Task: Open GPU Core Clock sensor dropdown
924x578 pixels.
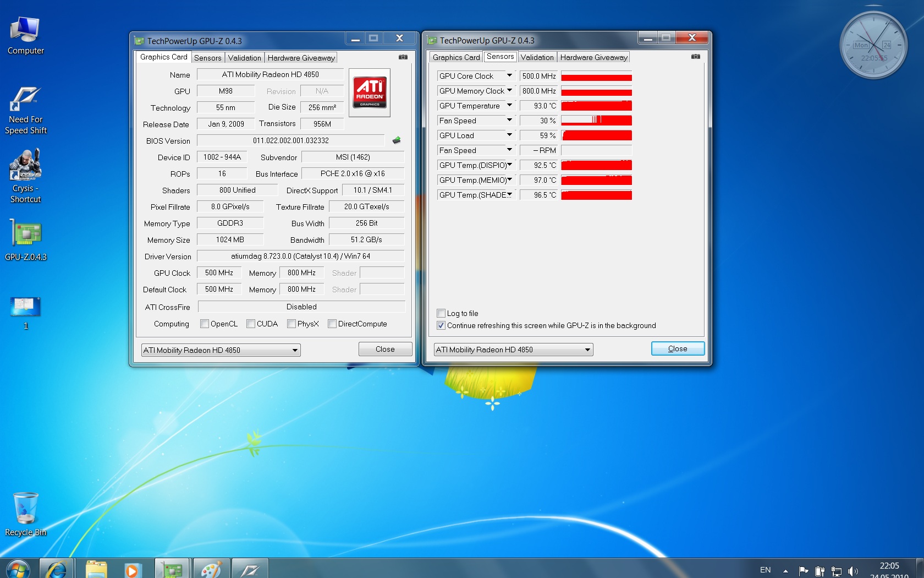Action: (x=509, y=76)
